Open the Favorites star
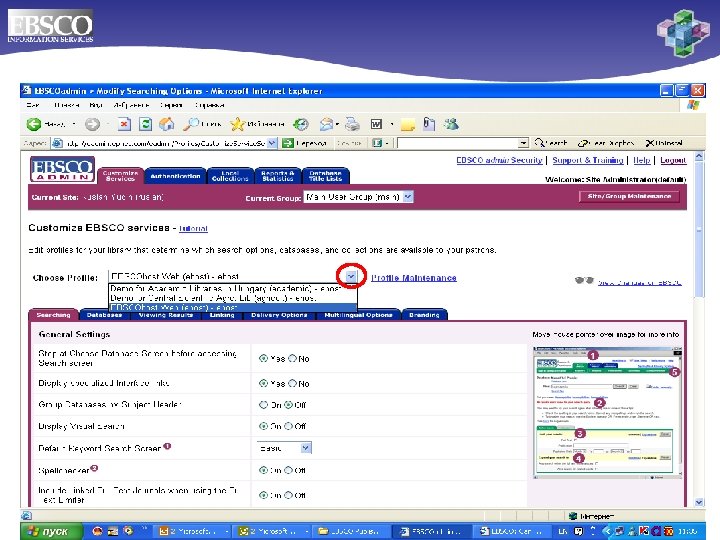720x540 pixels. (237, 124)
